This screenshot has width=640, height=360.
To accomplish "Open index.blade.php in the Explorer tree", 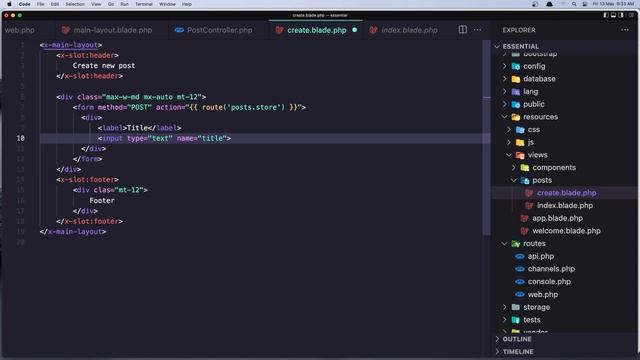I will 565,205.
